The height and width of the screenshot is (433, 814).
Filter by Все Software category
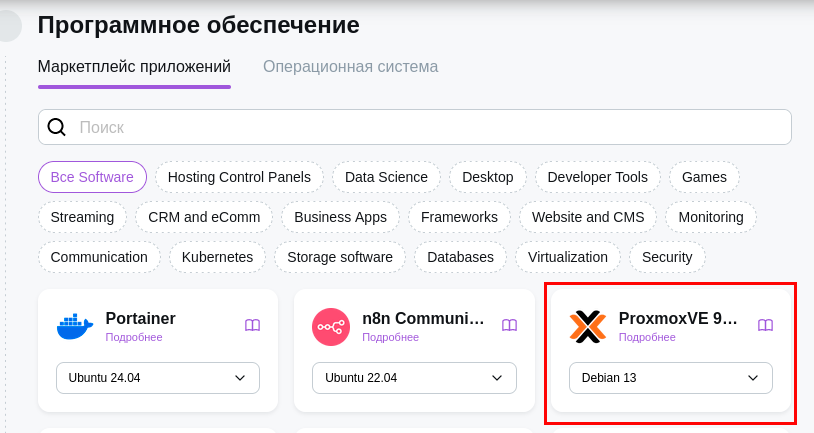tap(92, 177)
